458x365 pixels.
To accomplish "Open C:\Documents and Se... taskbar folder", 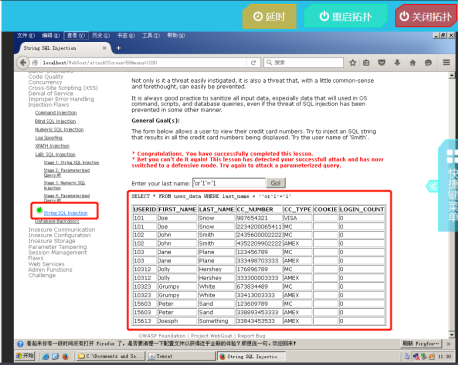I will pyautogui.click(x=111, y=356).
